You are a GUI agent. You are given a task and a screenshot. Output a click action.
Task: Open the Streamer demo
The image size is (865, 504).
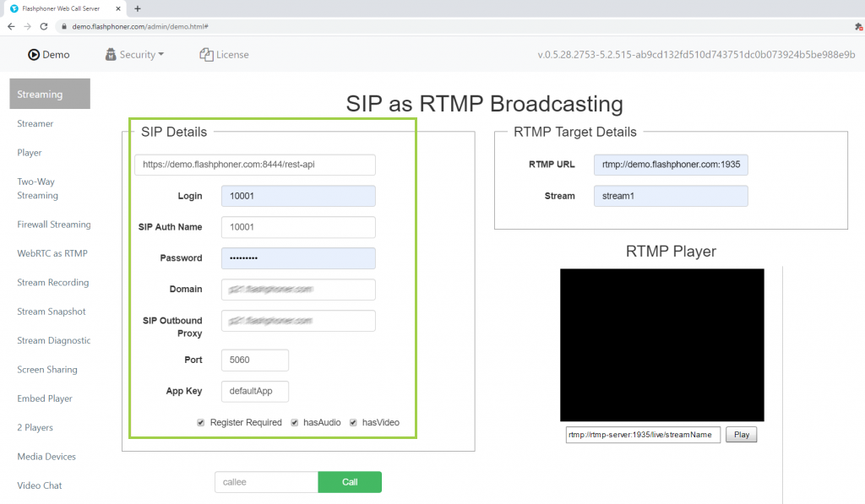[35, 123]
